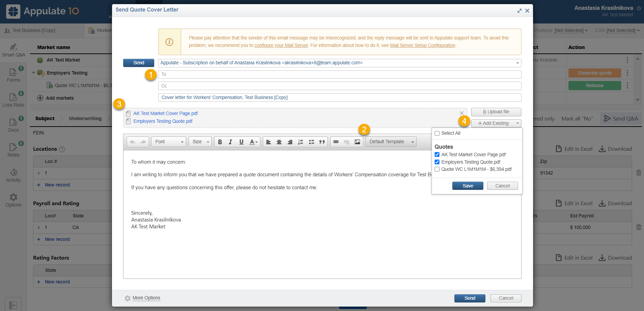This screenshot has width=644, height=311.
Task: Insert an image into the letter
Action: coord(357,142)
